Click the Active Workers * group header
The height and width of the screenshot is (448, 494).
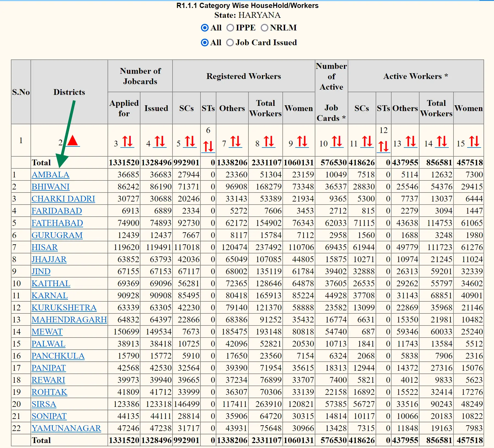416,76
